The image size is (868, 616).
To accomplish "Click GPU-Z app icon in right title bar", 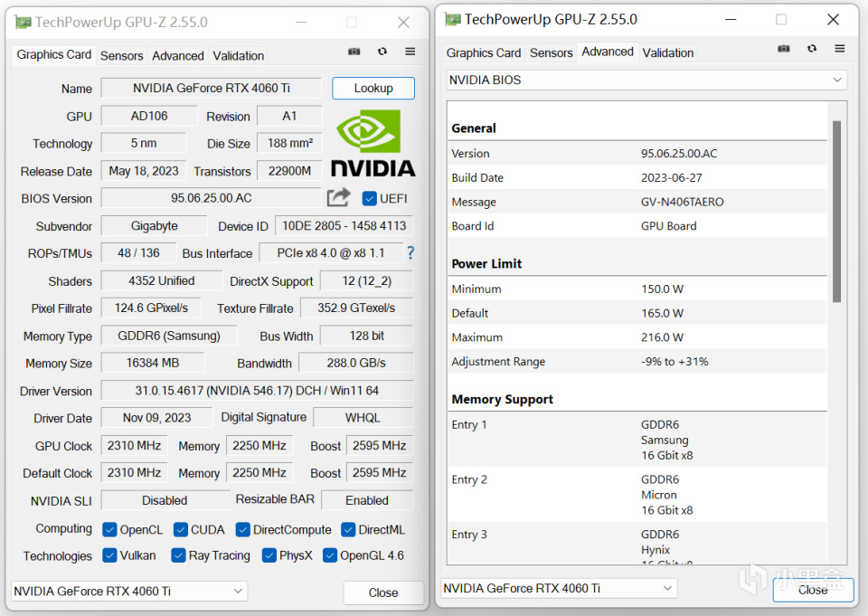I will click(x=453, y=20).
